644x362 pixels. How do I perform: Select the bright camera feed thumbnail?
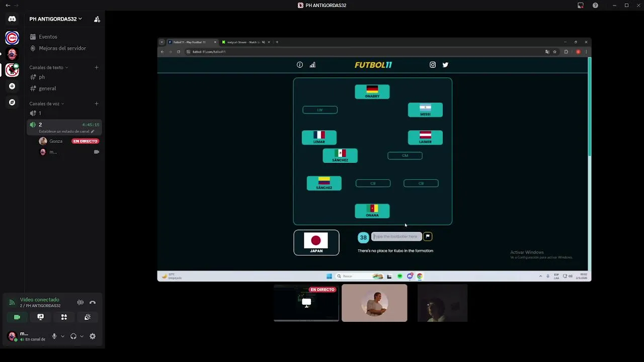point(374,303)
